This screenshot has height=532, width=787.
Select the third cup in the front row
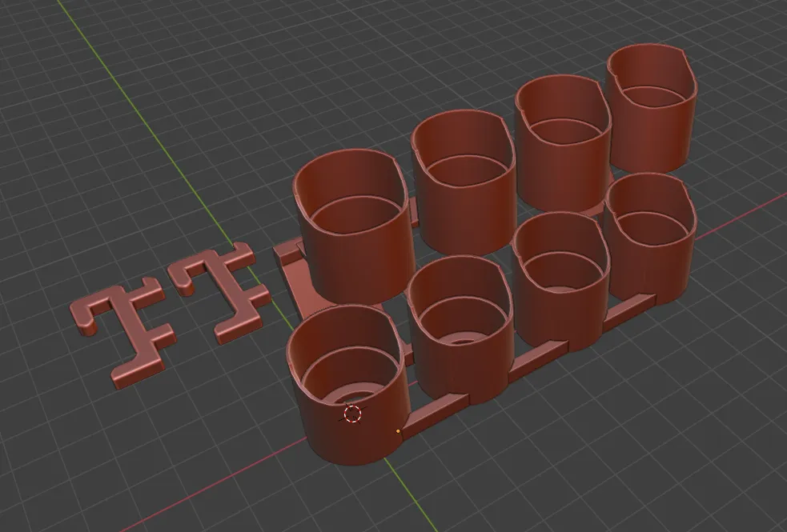click(x=558, y=308)
